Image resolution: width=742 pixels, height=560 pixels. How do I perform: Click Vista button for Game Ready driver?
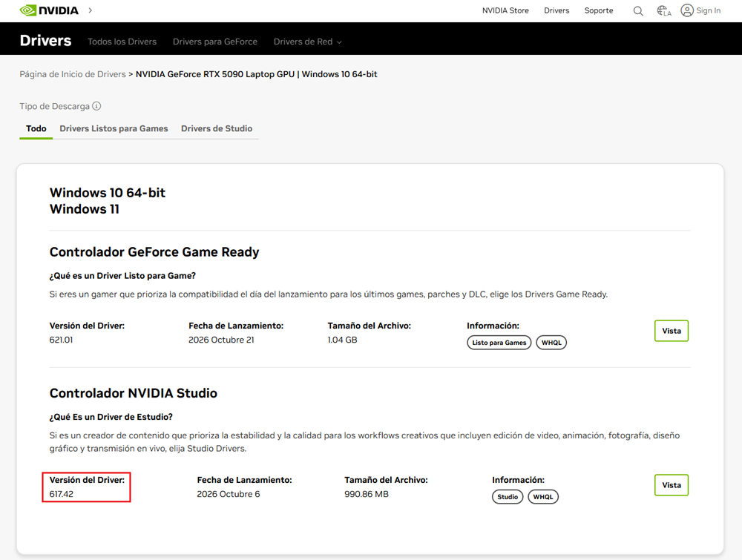[x=672, y=331]
